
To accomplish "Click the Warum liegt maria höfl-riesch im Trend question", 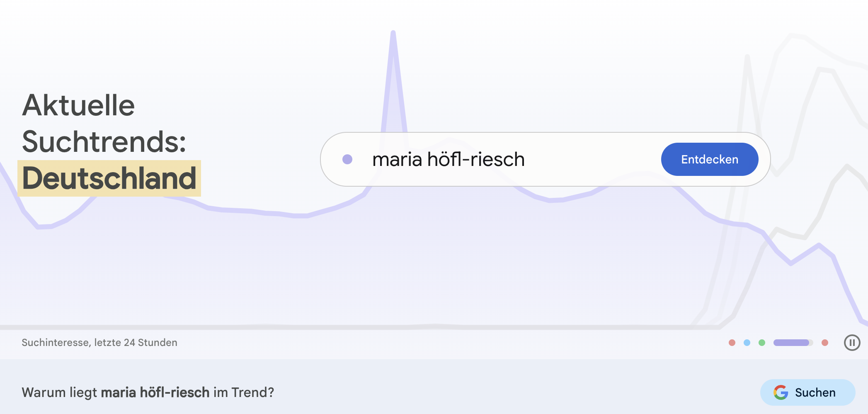I will [148, 392].
